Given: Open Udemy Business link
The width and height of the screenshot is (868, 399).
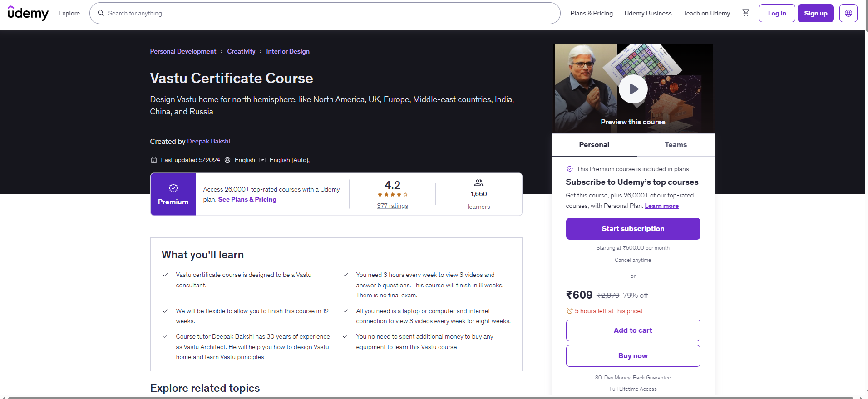Looking at the screenshot, I should point(648,13).
